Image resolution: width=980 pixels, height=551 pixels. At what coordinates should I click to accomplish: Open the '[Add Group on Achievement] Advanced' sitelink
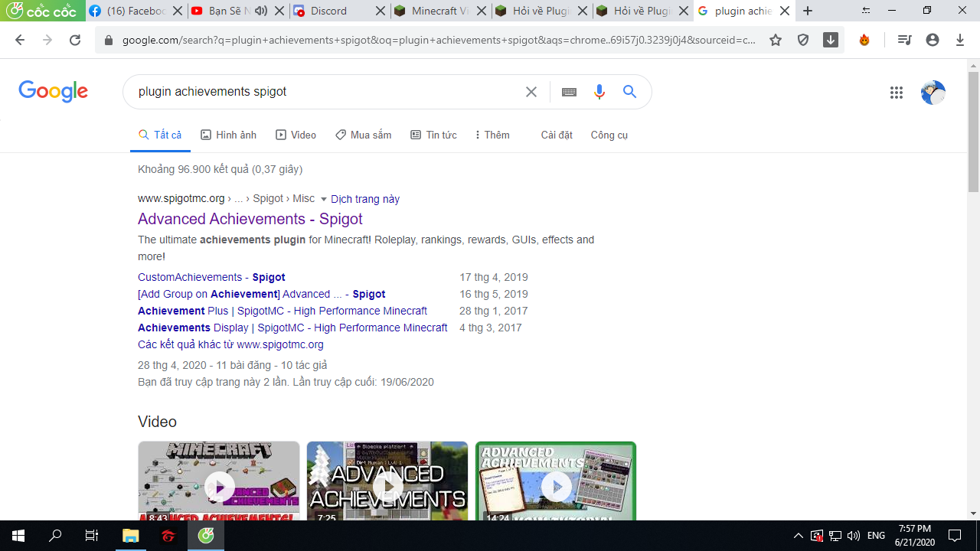[262, 294]
